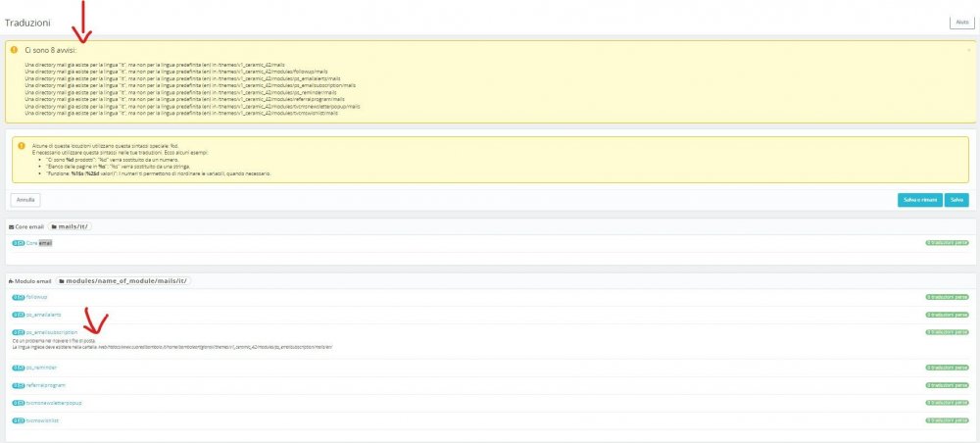Click the count badge before ps_emailalerts
Viewport: 980px width, 443px height.
tap(19, 315)
